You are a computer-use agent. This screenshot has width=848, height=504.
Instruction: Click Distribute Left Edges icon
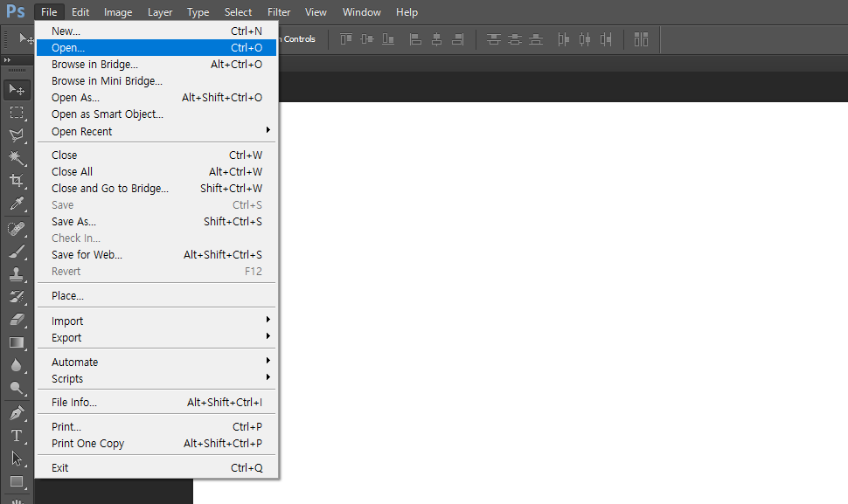coord(564,39)
